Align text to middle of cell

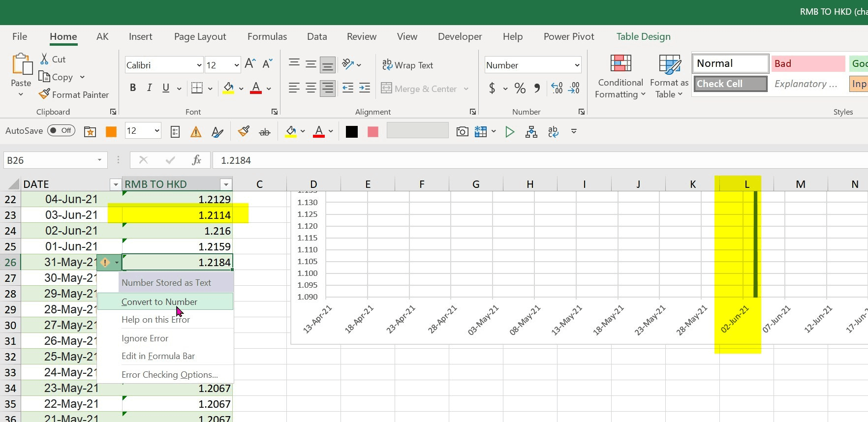(311, 64)
